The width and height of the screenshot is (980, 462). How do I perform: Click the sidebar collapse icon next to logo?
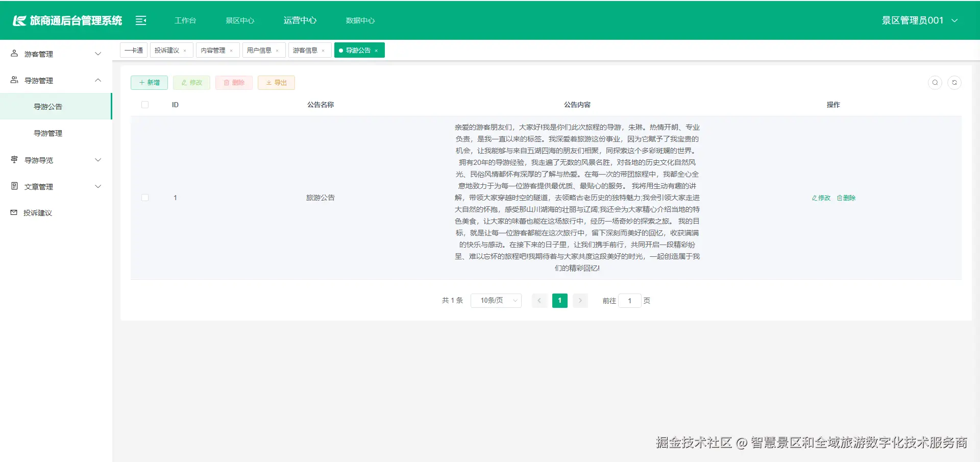tap(140, 20)
